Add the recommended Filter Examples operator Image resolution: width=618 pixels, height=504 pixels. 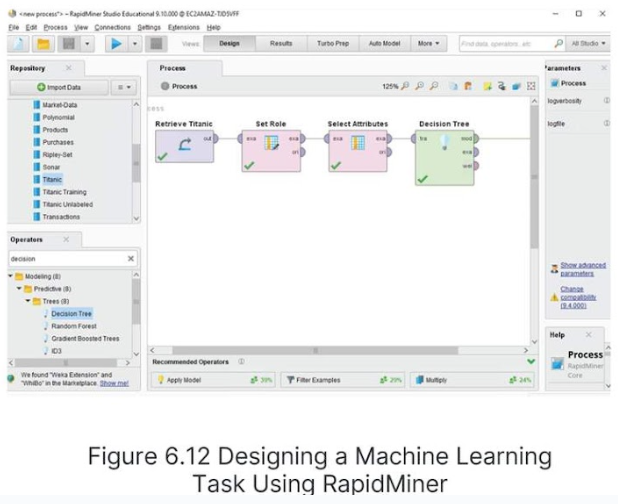tap(343, 380)
